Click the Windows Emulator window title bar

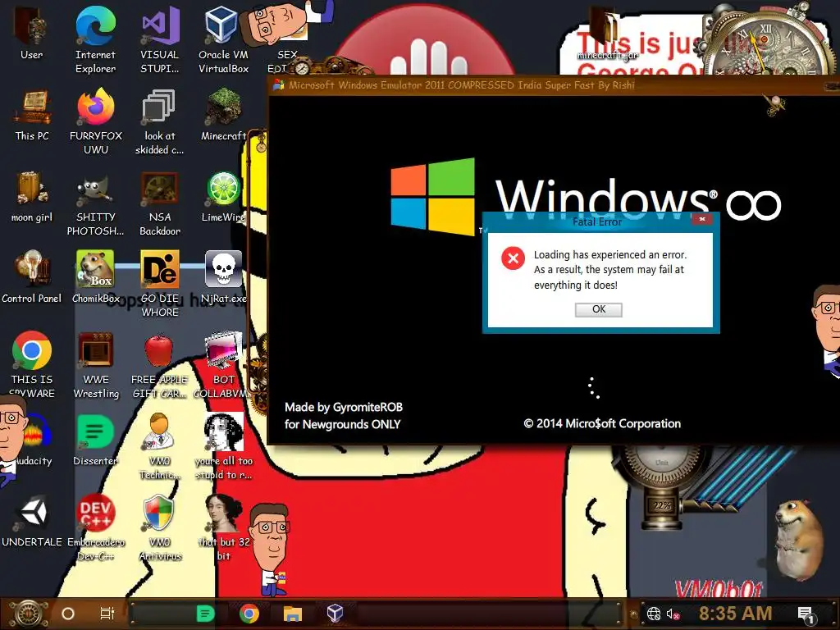tap(553, 84)
